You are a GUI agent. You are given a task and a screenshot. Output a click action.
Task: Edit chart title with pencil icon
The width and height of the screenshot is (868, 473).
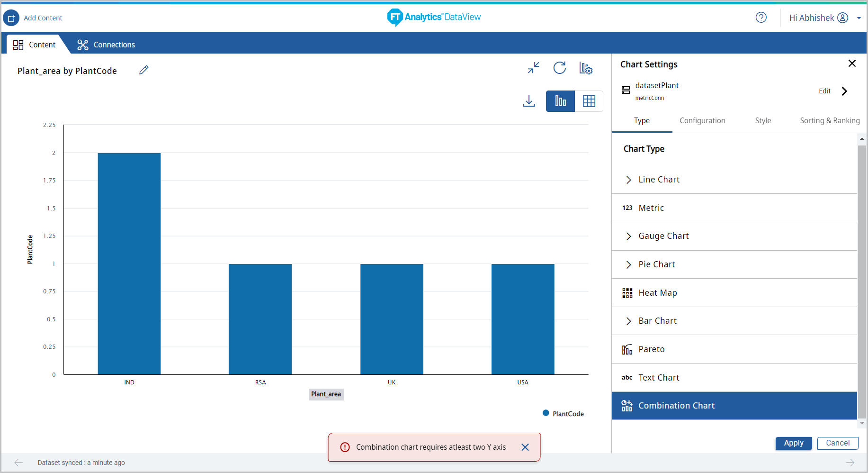(144, 70)
